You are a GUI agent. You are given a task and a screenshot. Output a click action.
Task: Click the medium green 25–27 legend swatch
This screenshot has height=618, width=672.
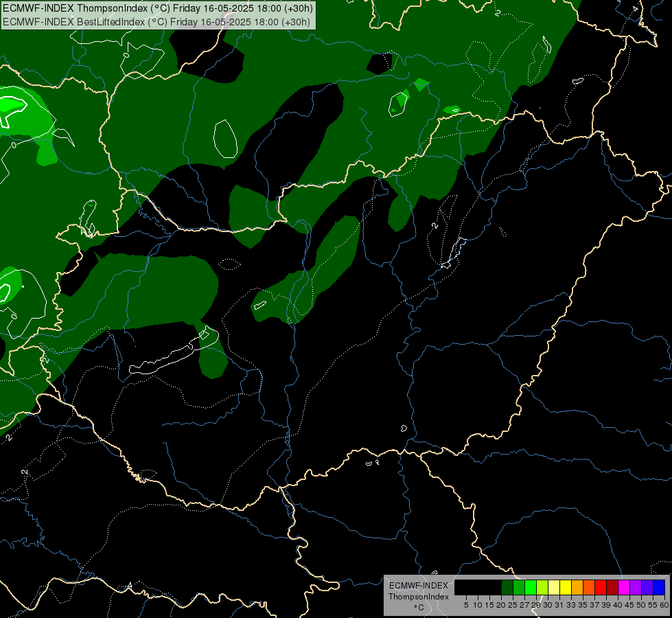coord(519,587)
